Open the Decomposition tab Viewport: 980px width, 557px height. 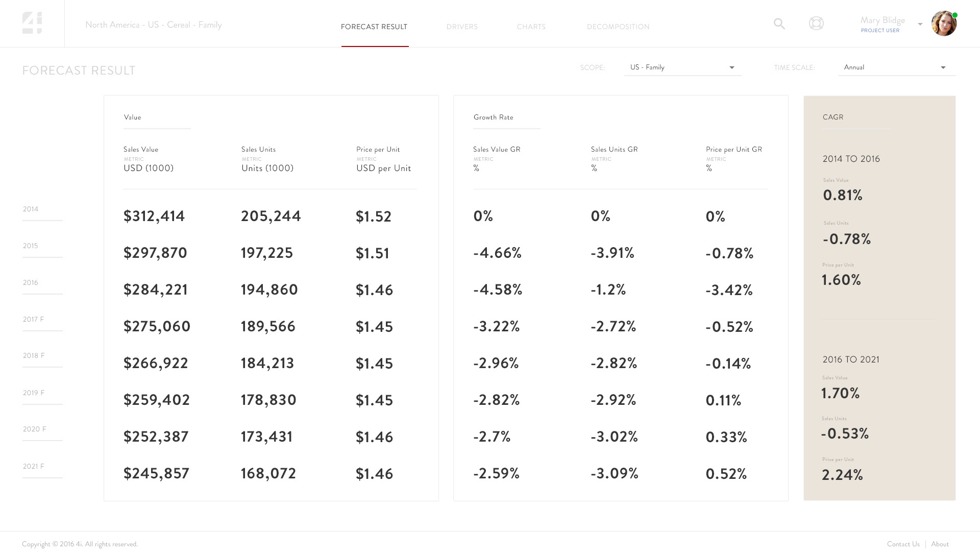(x=618, y=27)
